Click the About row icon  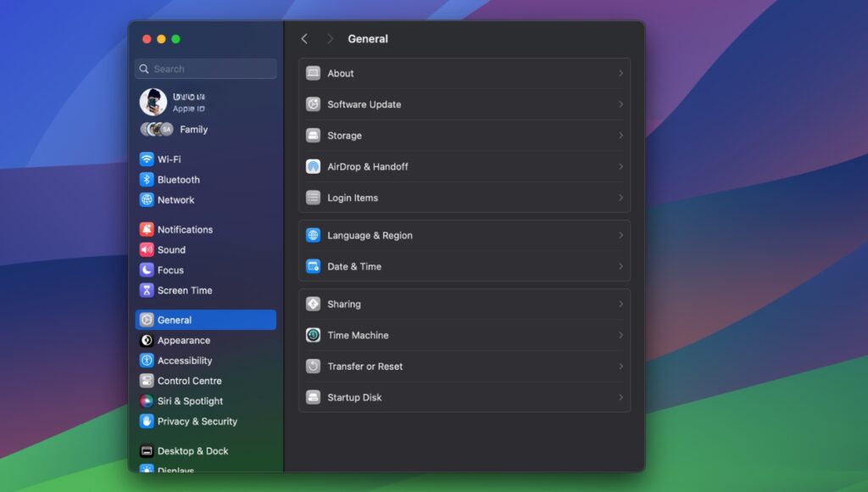tap(314, 73)
